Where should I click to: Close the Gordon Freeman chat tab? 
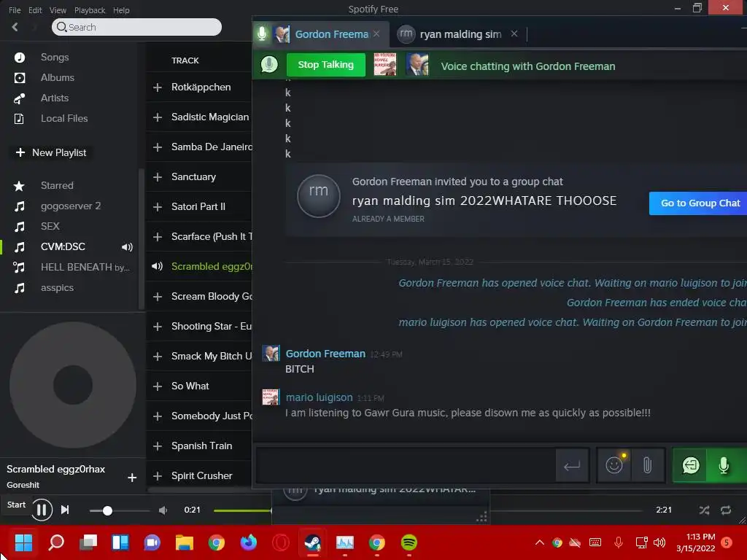point(376,34)
